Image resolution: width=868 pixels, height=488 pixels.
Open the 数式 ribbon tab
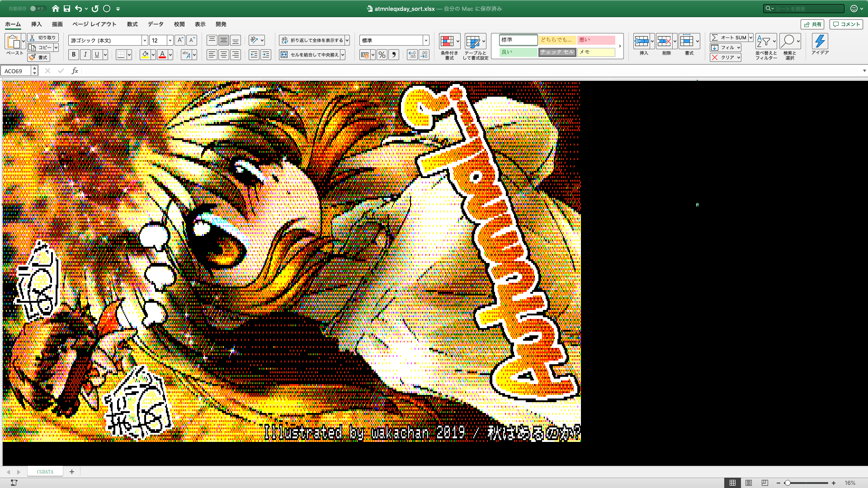pos(132,24)
